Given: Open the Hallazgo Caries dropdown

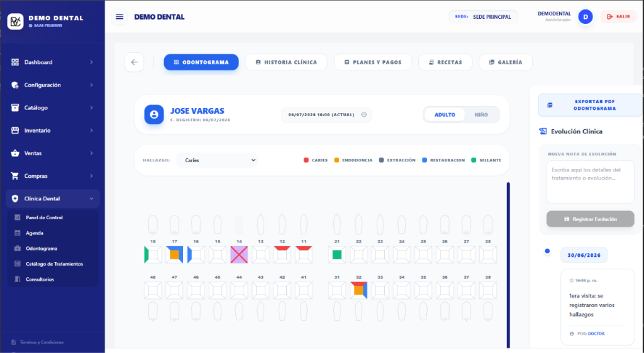Looking at the screenshot, I should click(x=217, y=160).
